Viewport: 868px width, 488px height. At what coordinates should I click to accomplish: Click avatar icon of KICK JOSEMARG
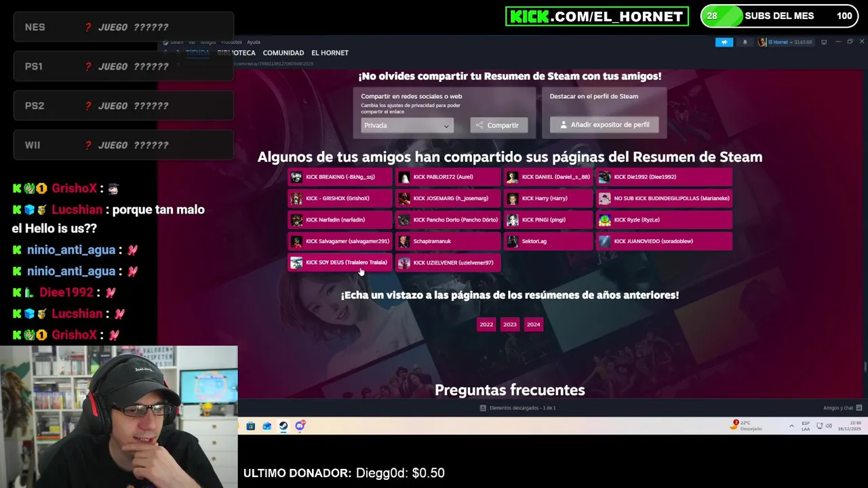(x=404, y=199)
